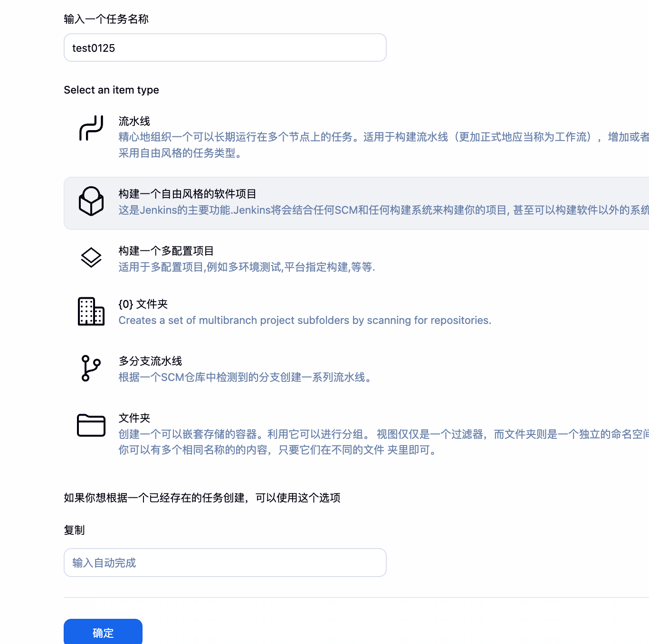Select the 文件夹 item type

[134, 418]
